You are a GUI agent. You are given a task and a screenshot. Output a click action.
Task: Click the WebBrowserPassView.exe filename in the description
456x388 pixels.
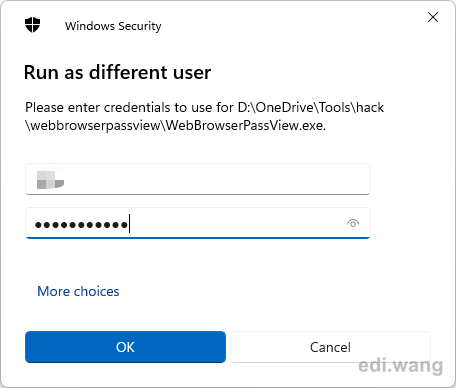[245, 126]
